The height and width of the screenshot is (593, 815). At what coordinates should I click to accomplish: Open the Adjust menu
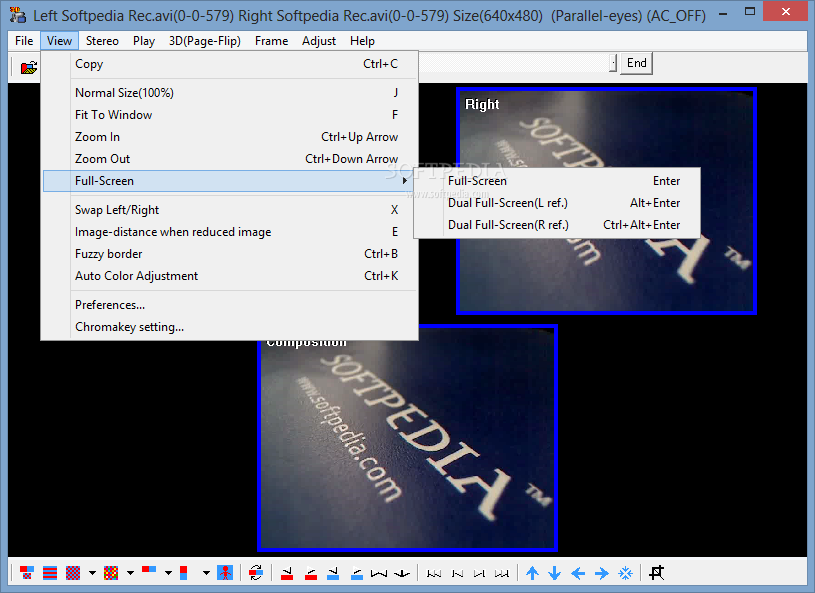click(319, 41)
